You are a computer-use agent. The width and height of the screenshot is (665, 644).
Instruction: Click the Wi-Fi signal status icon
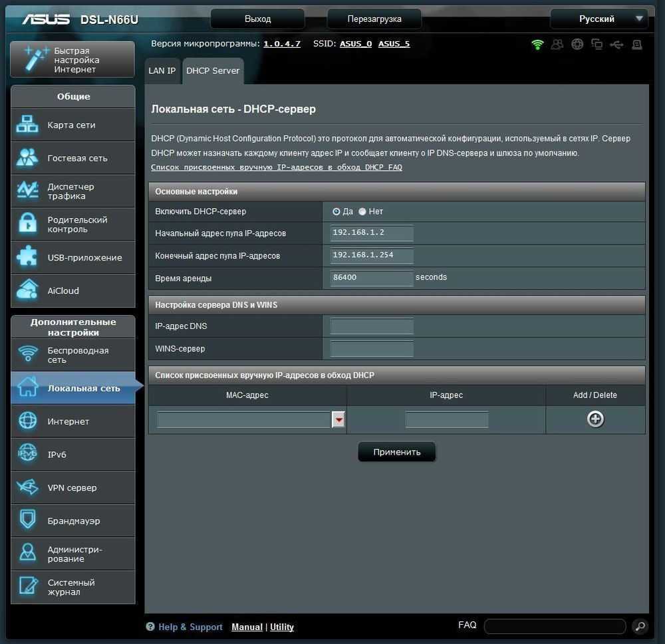click(537, 45)
